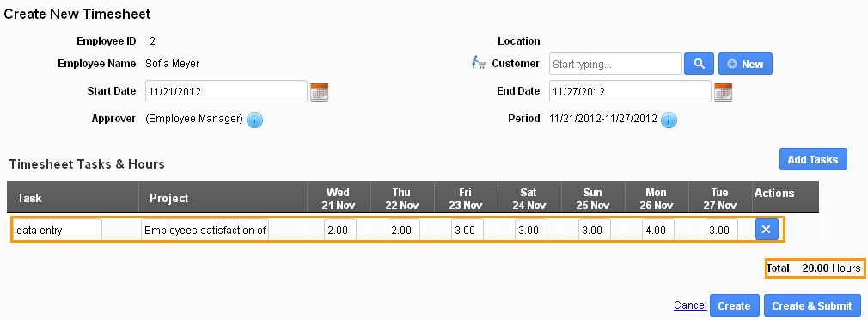This screenshot has width=868, height=320.
Task: Edit hours for Fri 23 Nov
Action: pos(468,231)
